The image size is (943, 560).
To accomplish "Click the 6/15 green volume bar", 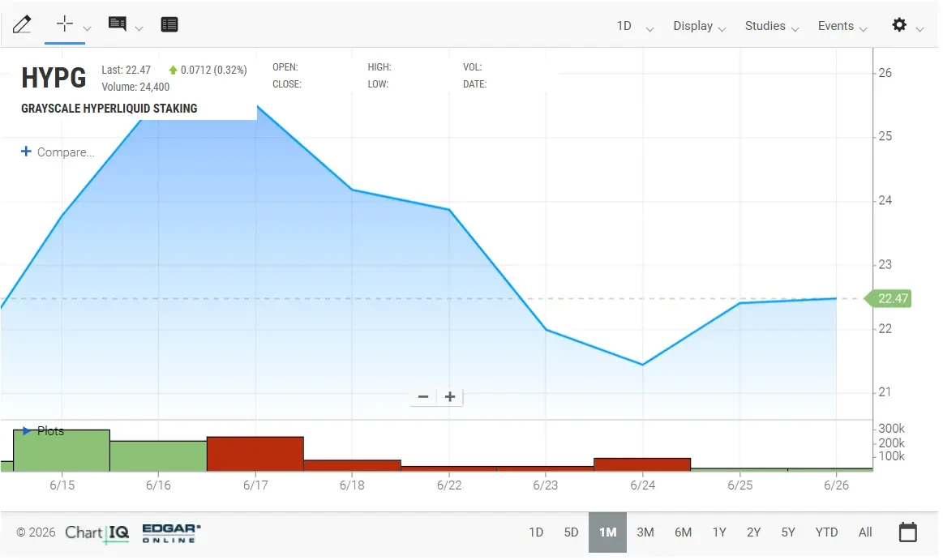I will click(62, 451).
